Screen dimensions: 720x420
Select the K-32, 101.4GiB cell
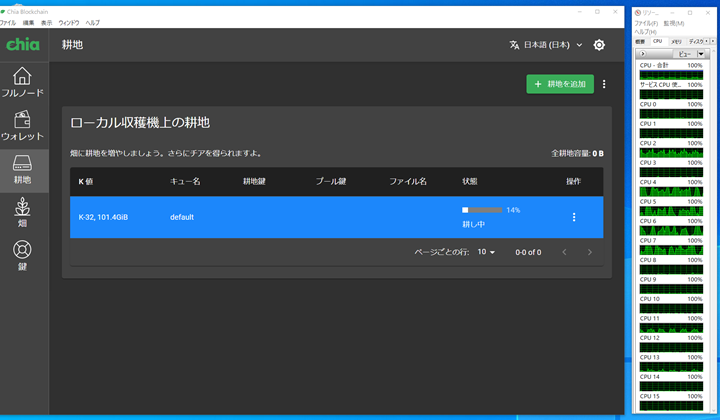pos(103,217)
